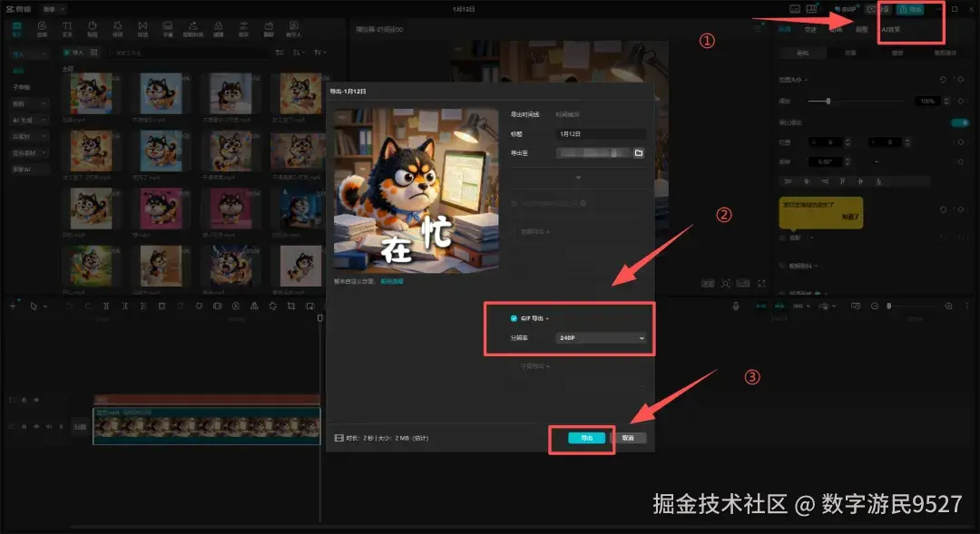Click the keyboard shortcuts icon in title bar
Viewport: 980px width, 534px height.
pos(795,9)
